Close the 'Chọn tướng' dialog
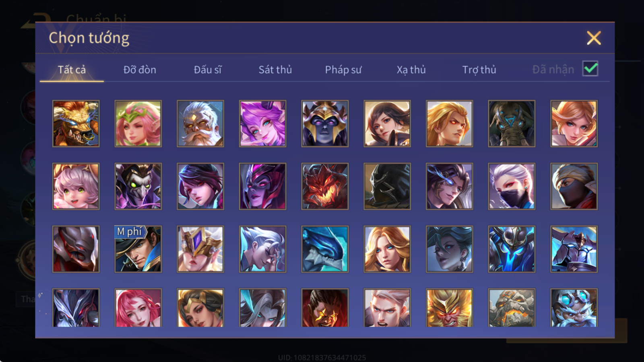 tap(594, 38)
